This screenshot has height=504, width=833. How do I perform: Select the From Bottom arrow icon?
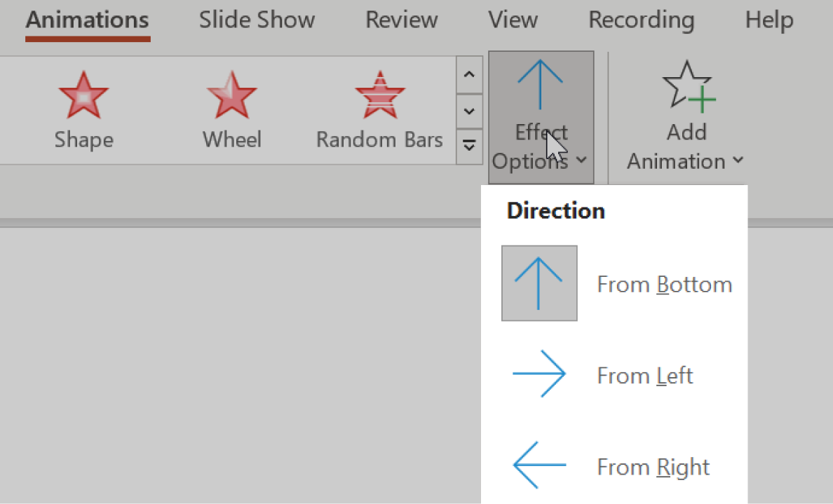pyautogui.click(x=539, y=283)
